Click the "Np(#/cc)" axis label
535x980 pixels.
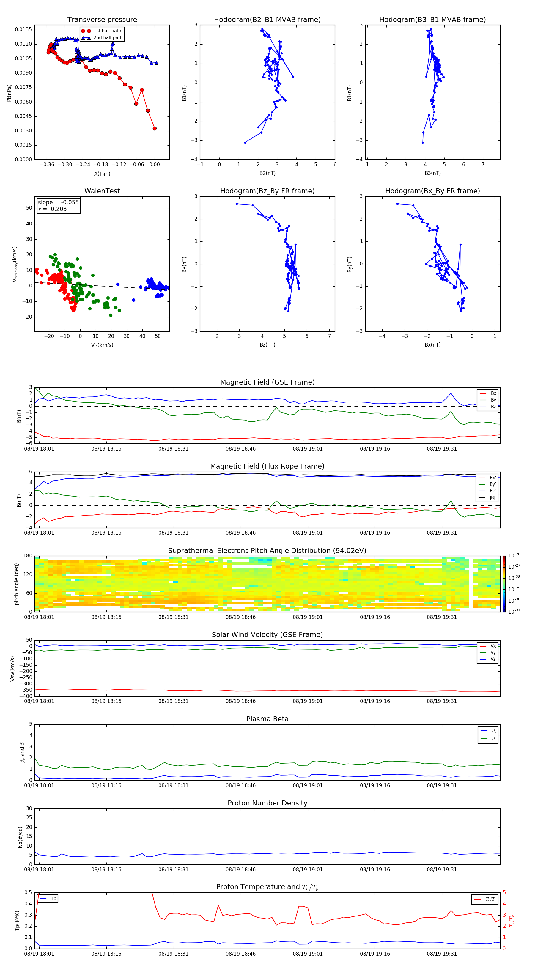[x=20, y=837]
